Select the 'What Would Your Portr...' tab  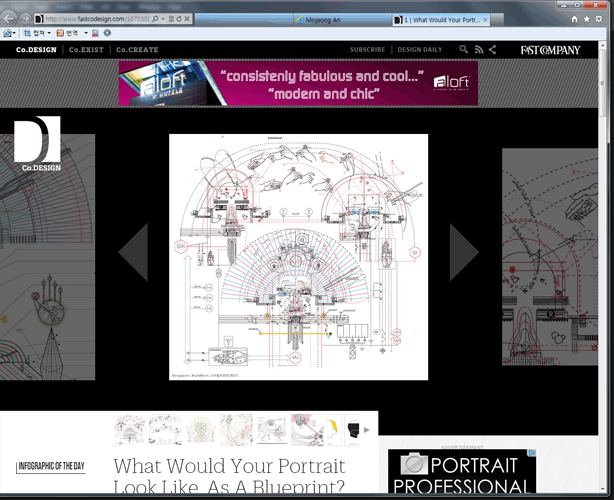pos(441,20)
